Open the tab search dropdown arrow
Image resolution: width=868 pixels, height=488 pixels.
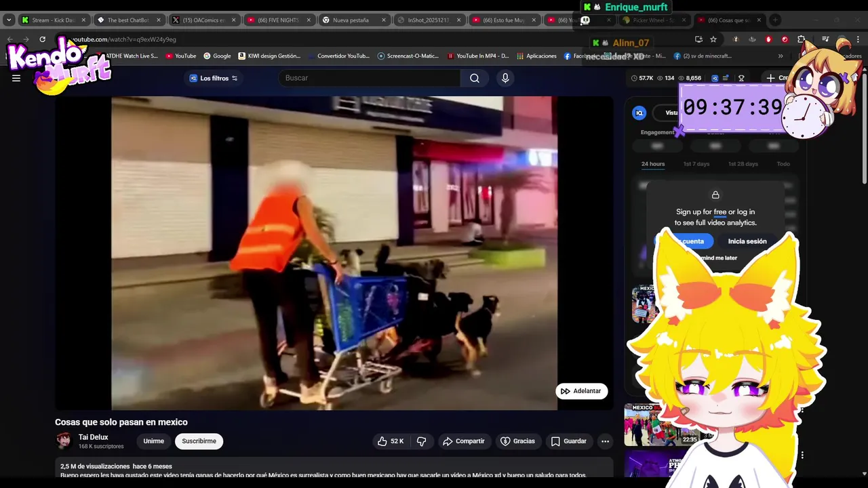[x=9, y=20]
